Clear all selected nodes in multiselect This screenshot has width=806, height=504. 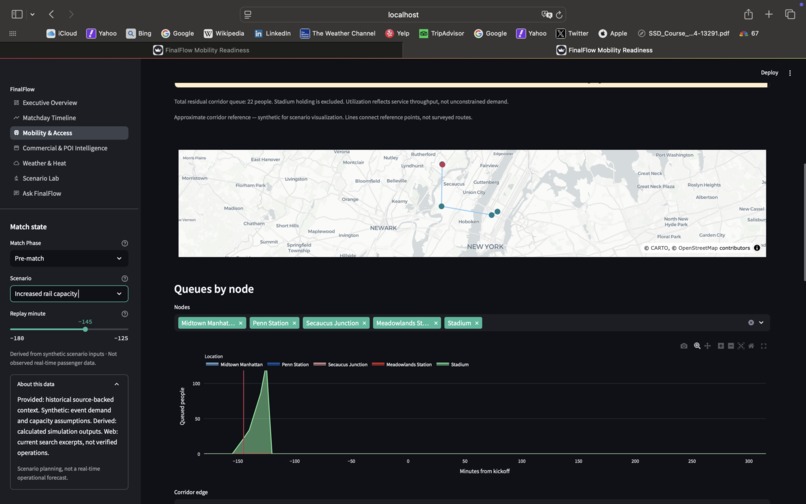(x=751, y=322)
